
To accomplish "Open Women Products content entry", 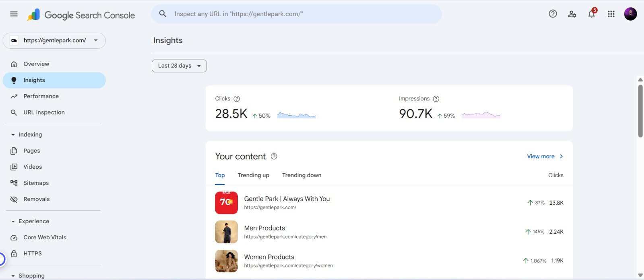I will point(389,261).
